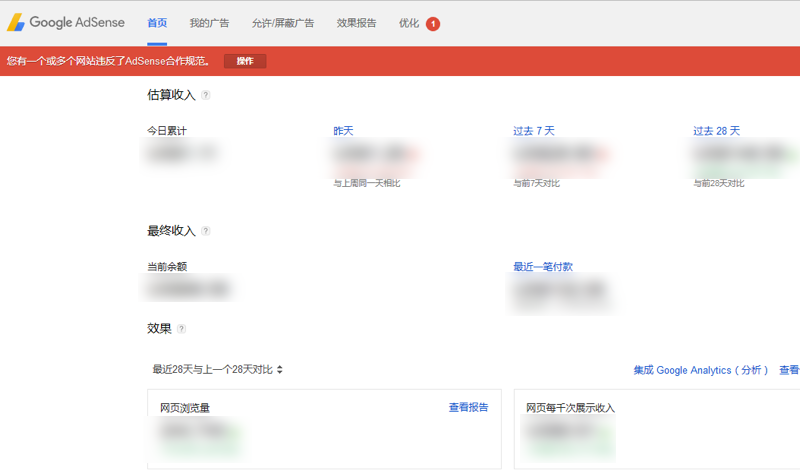
Task: Click the 与前7天对比 text
Action: [x=536, y=183]
